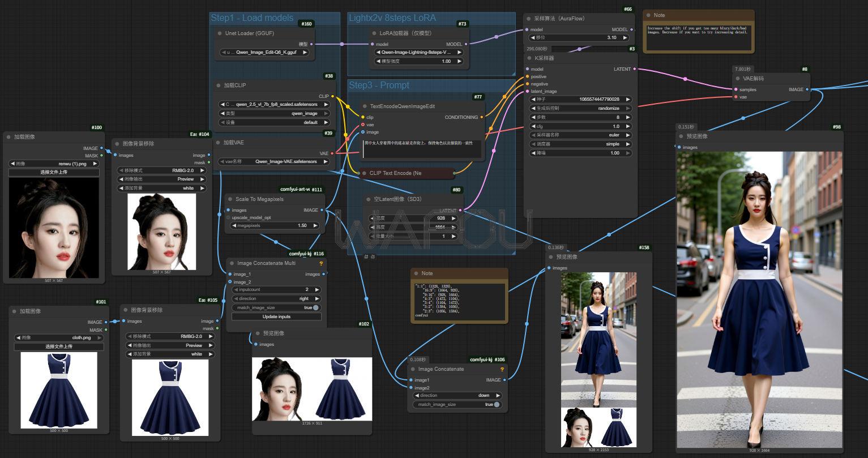Edit the dimensions Note text area

pyautogui.click(x=459, y=302)
